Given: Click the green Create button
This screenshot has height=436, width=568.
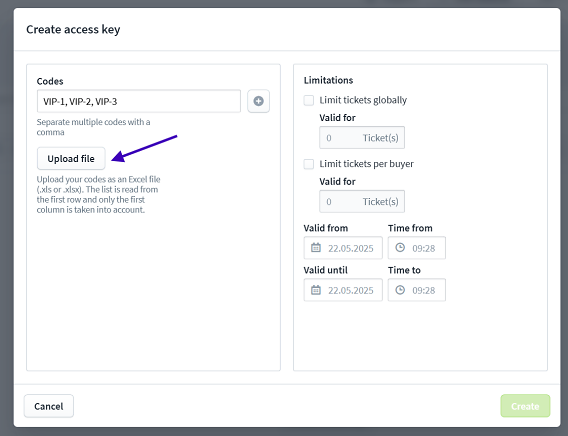Looking at the screenshot, I should (525, 406).
